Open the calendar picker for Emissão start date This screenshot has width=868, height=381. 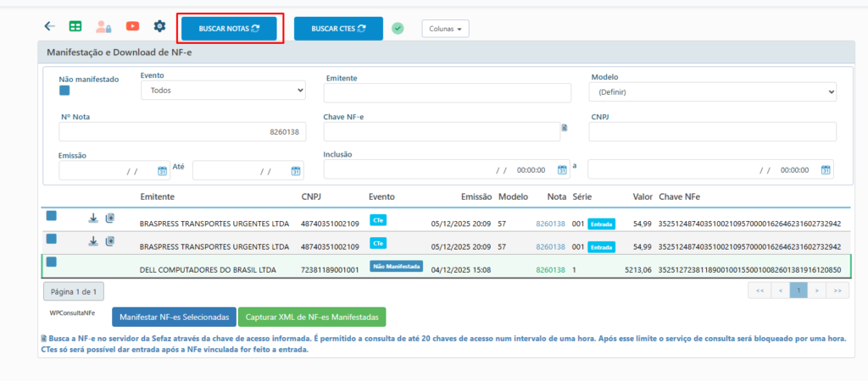coord(163,171)
